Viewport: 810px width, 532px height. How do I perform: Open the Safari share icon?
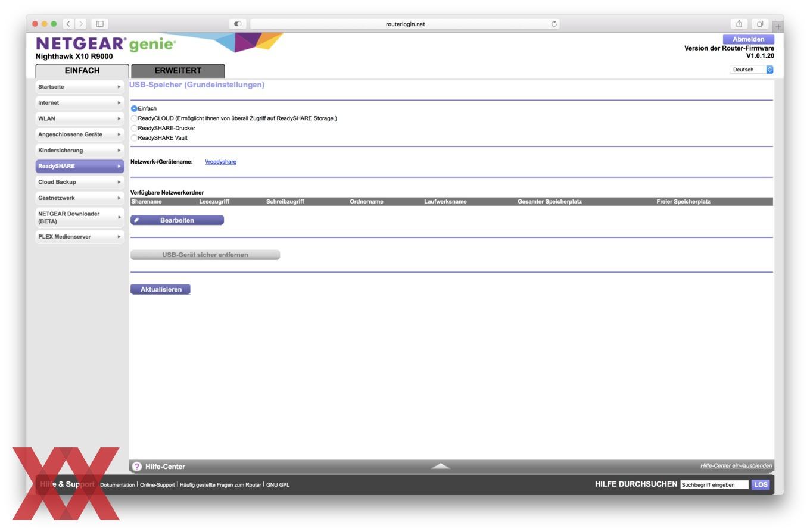(739, 24)
